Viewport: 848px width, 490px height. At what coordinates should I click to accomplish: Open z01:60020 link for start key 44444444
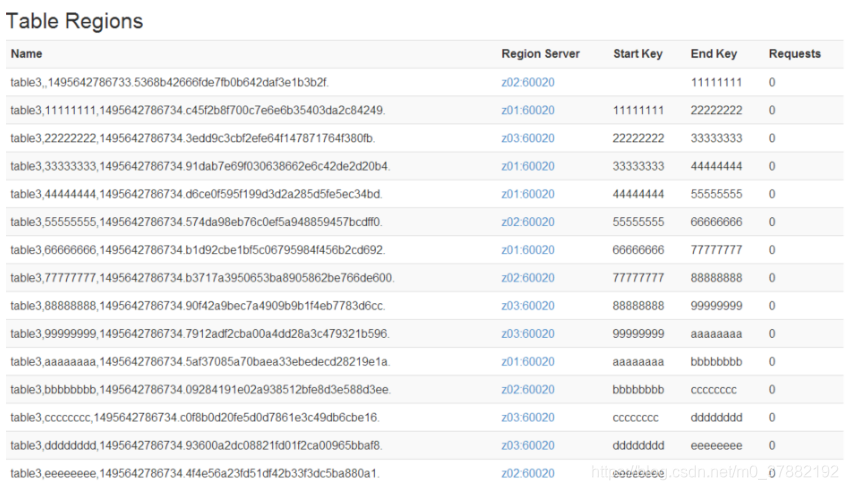pyautogui.click(x=528, y=194)
